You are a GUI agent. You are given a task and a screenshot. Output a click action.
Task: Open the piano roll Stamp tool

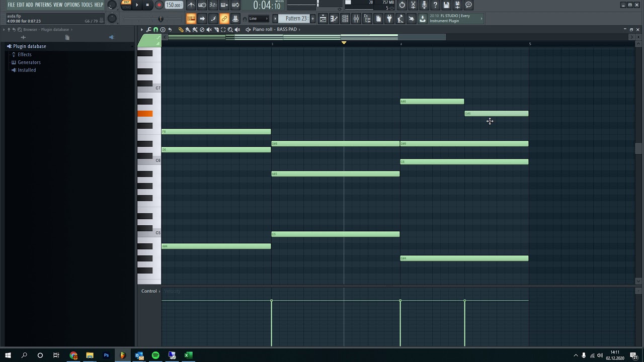[x=163, y=30]
